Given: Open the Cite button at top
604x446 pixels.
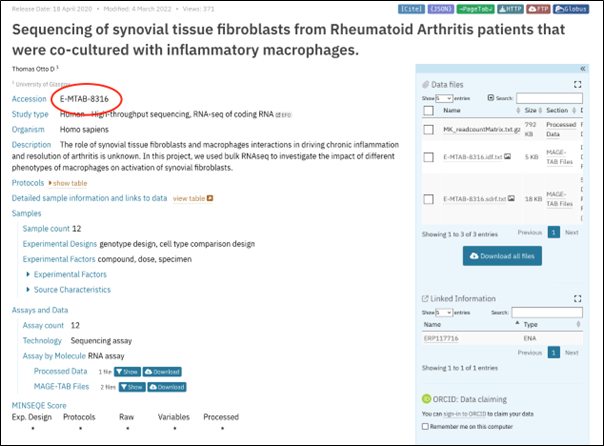Looking at the screenshot, I should point(411,9).
